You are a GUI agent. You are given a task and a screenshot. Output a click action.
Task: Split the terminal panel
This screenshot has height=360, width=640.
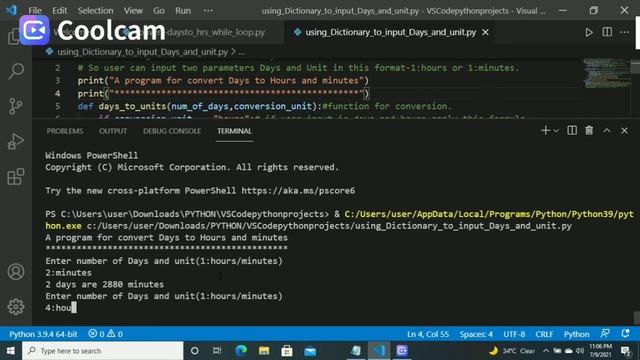572,131
